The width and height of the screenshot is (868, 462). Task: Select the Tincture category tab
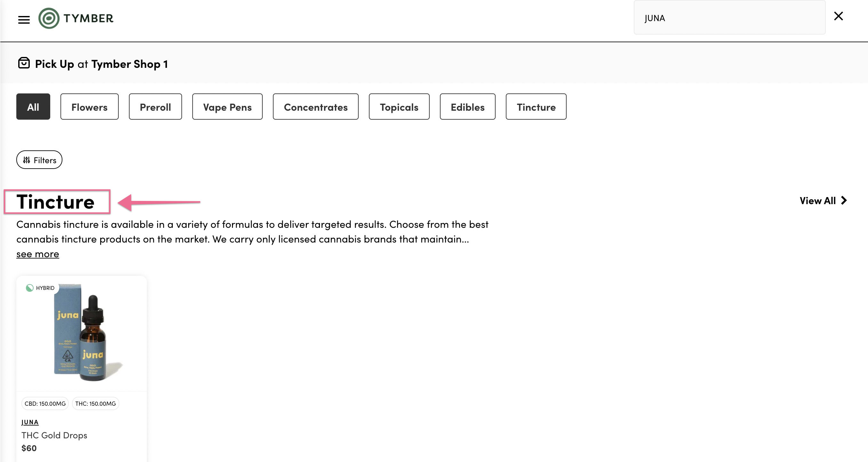pyautogui.click(x=536, y=107)
